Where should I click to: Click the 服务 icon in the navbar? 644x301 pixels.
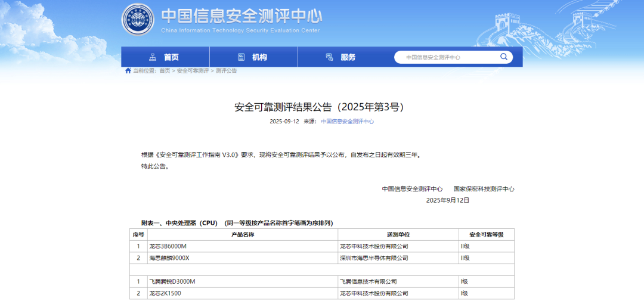coord(329,57)
